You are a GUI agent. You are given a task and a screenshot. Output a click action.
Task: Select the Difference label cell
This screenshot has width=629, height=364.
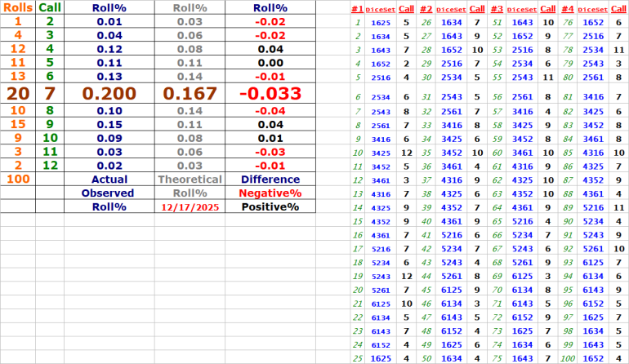[270, 179]
